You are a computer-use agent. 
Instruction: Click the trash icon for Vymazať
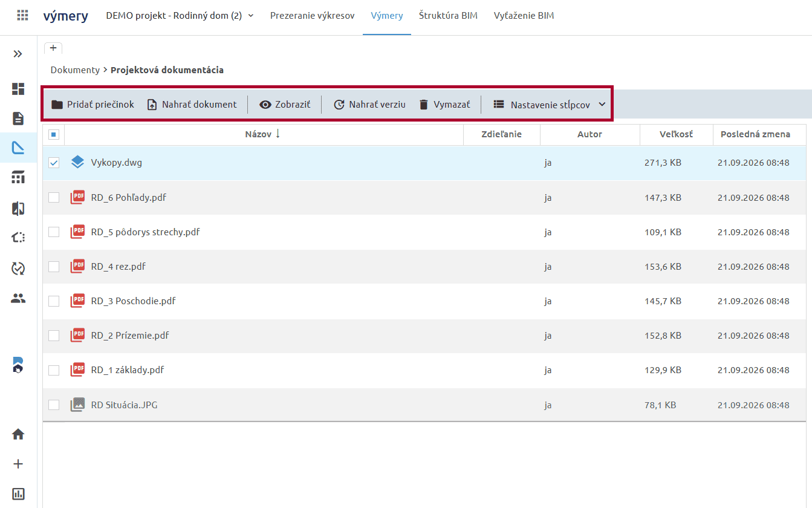pyautogui.click(x=424, y=105)
